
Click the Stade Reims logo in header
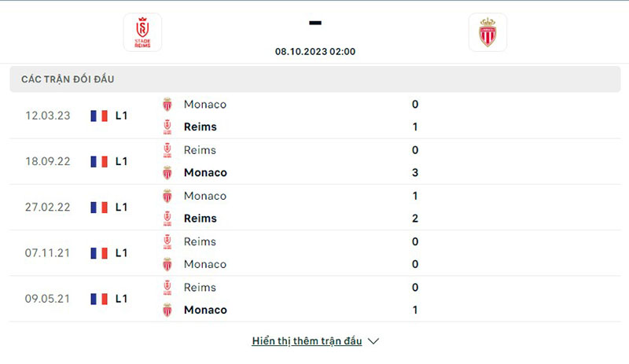point(142,32)
